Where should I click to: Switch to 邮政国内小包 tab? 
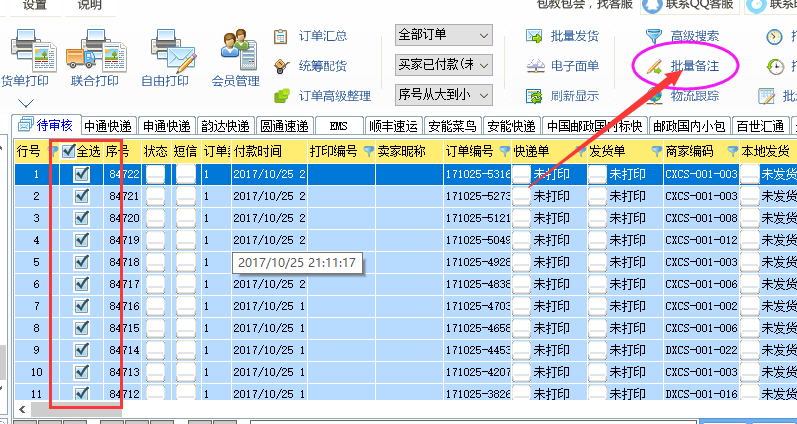click(690, 126)
